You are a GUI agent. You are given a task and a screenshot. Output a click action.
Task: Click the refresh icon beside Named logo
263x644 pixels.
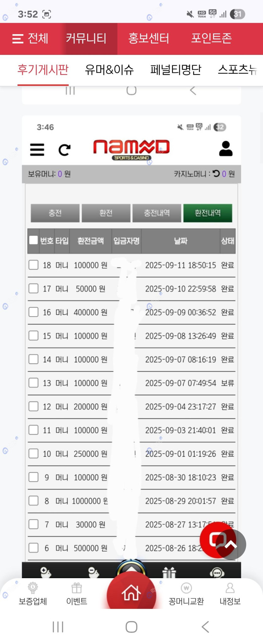[65, 150]
